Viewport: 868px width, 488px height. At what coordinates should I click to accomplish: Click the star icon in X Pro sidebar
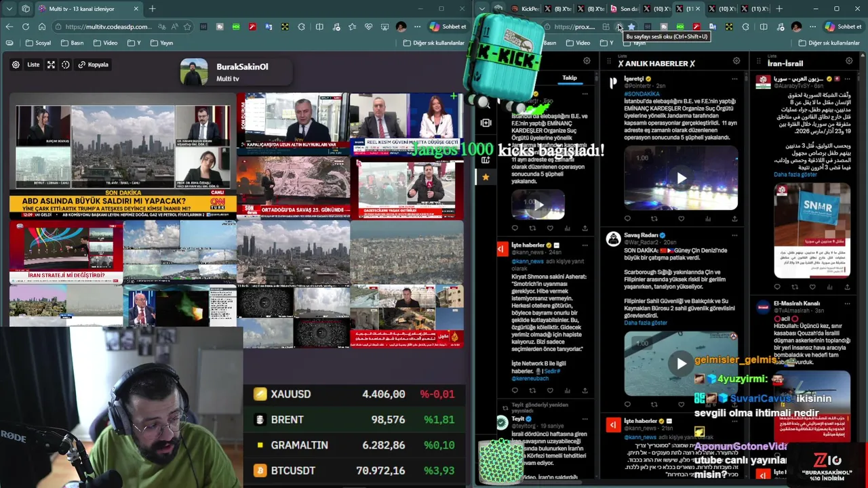coord(486,177)
